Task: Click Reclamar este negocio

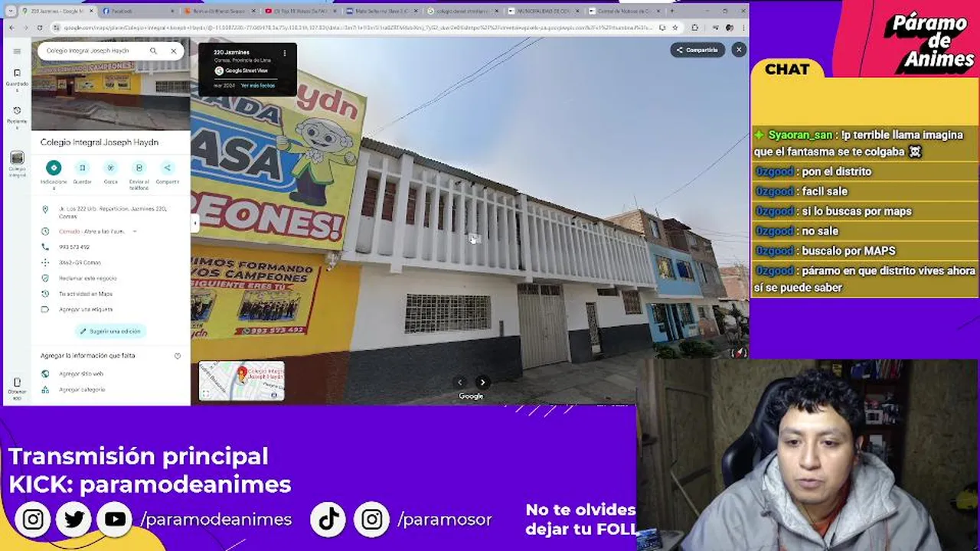Action: coord(87,278)
